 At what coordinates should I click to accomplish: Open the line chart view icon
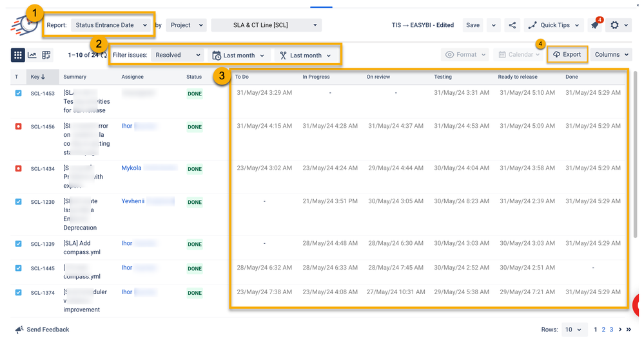click(x=32, y=55)
